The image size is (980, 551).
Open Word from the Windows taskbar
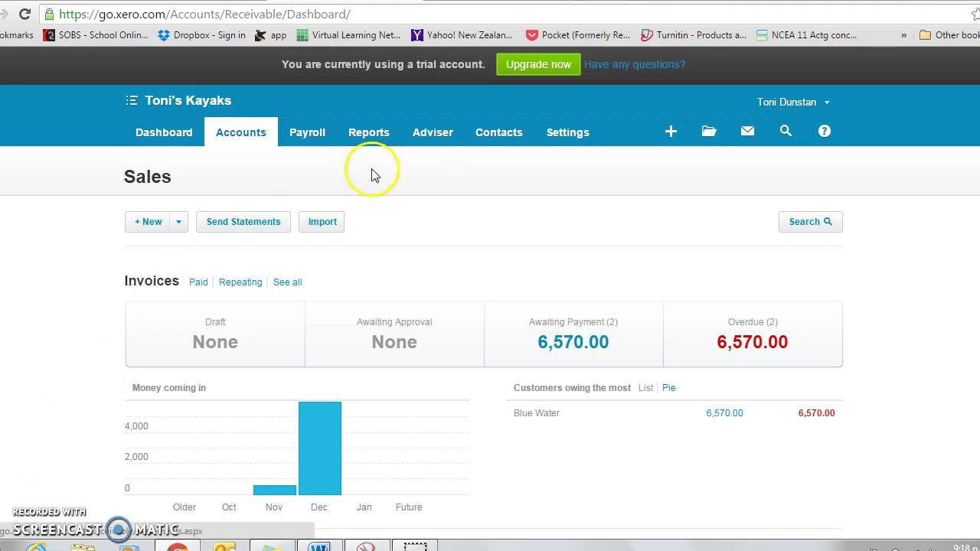[x=319, y=547]
